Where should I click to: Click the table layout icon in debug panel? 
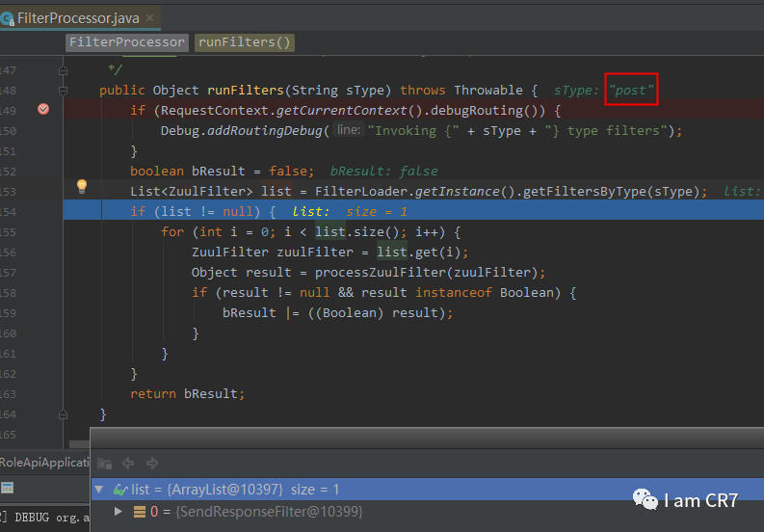click(8, 488)
